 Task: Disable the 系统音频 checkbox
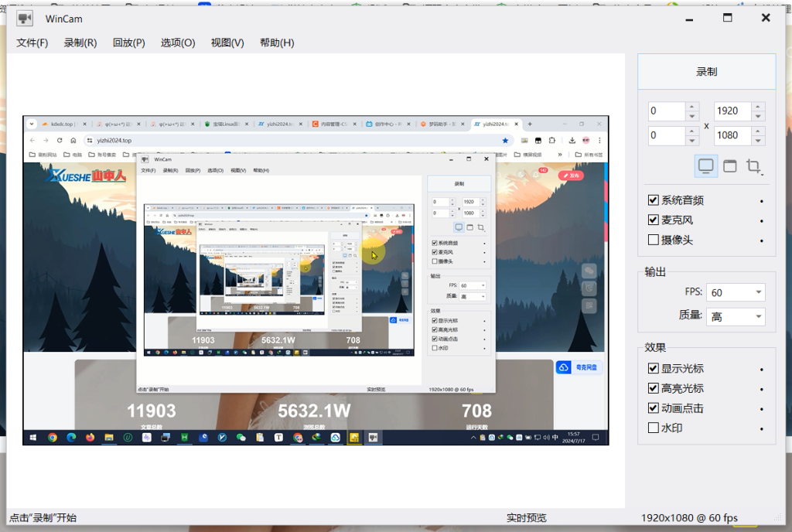[654, 200]
